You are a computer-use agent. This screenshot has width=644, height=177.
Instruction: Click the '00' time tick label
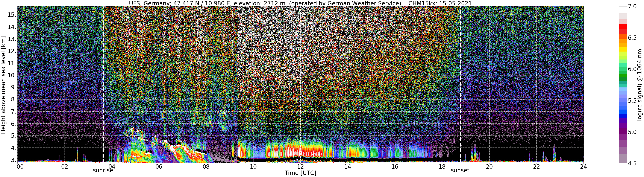pyautogui.click(x=20, y=167)
